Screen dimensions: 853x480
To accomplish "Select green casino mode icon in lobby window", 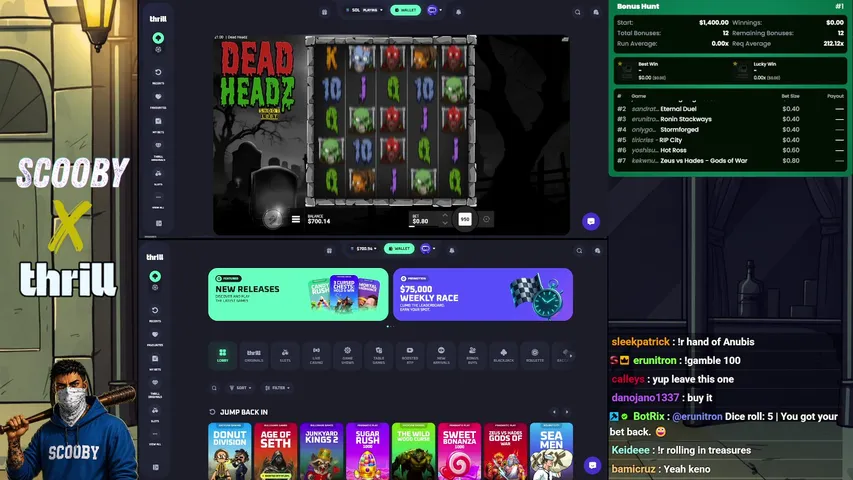I will click(x=155, y=276).
